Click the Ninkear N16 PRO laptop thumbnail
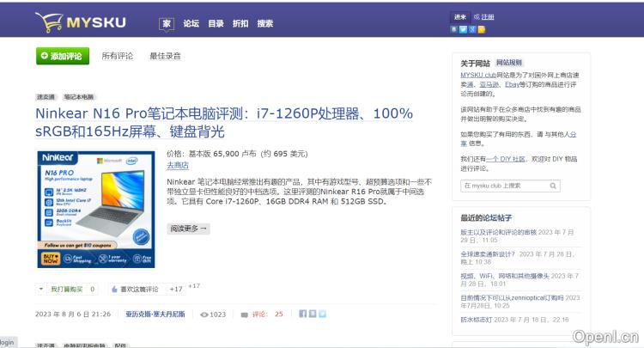Screen dimensions: 644x348 click(x=96, y=210)
